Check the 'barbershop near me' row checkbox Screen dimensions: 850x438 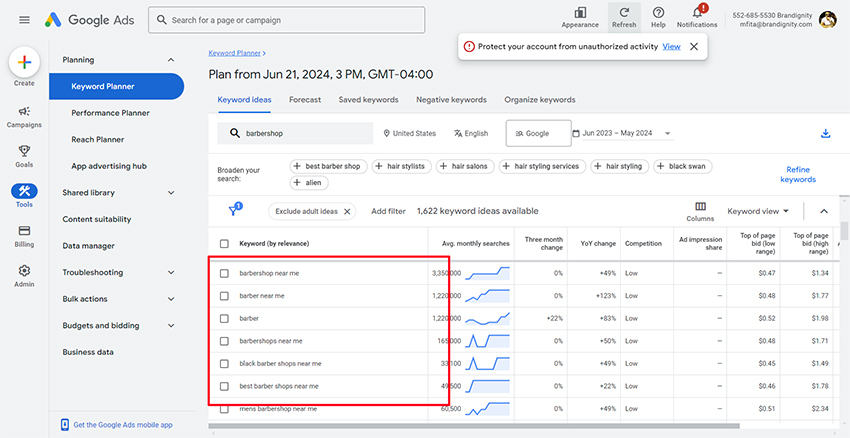224,273
